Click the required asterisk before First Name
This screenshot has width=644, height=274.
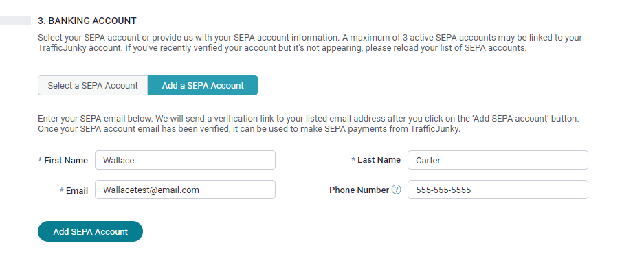[x=41, y=160]
